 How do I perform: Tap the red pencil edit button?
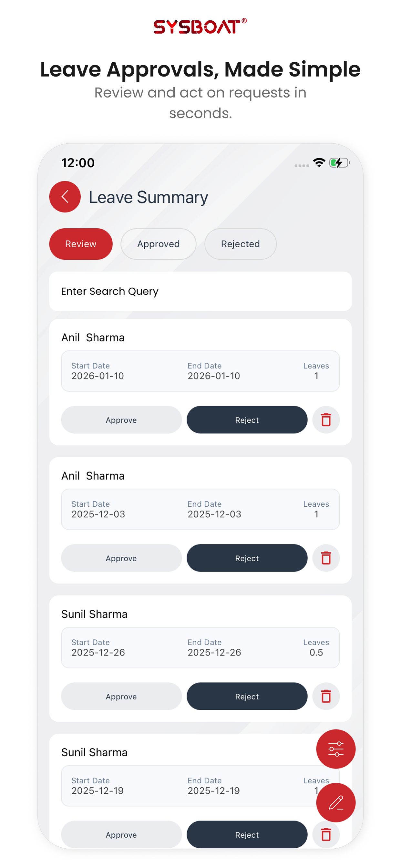pos(336,803)
